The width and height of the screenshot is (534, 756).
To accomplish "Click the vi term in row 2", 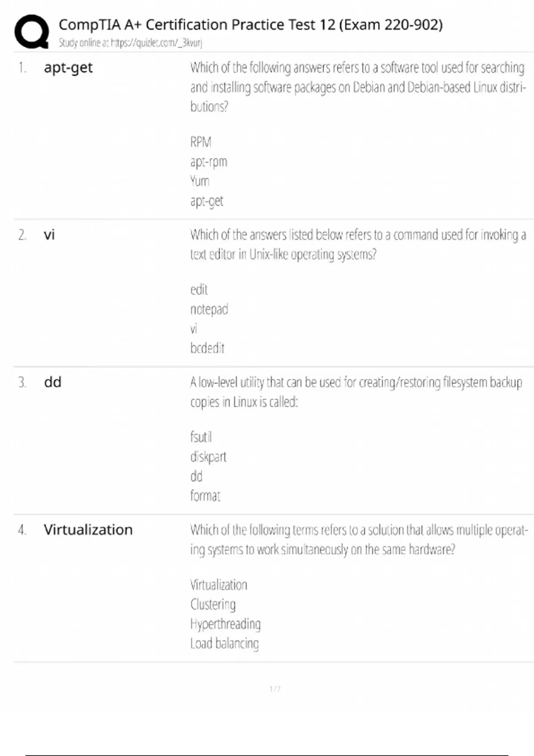I will [49, 234].
